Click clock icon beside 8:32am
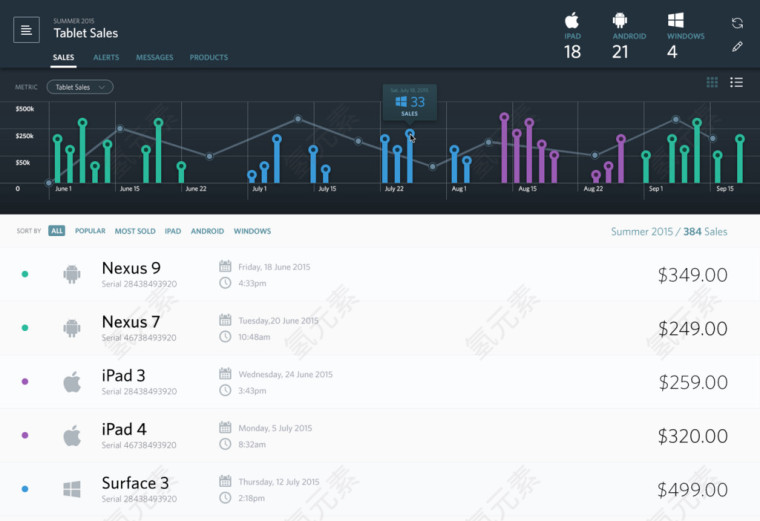 [x=225, y=444]
